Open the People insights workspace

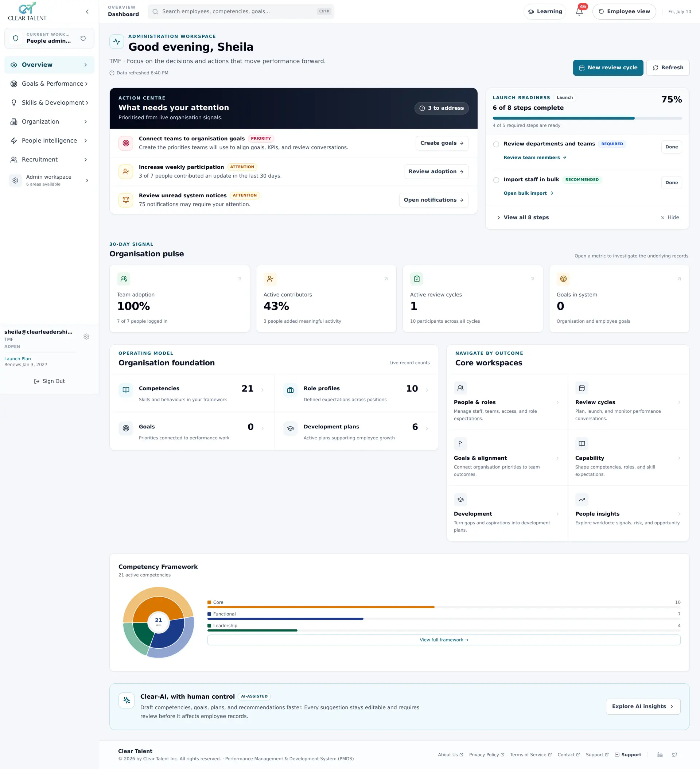tap(628, 513)
